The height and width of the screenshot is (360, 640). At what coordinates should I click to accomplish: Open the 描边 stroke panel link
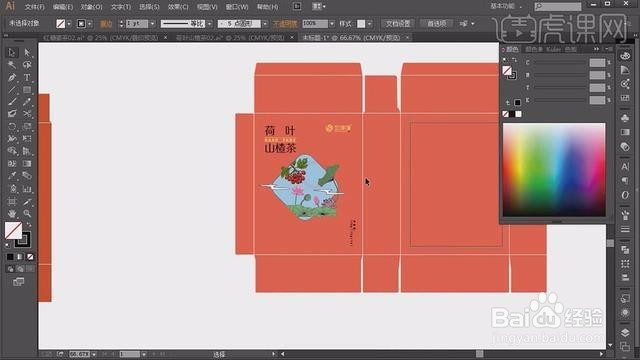tap(106, 24)
